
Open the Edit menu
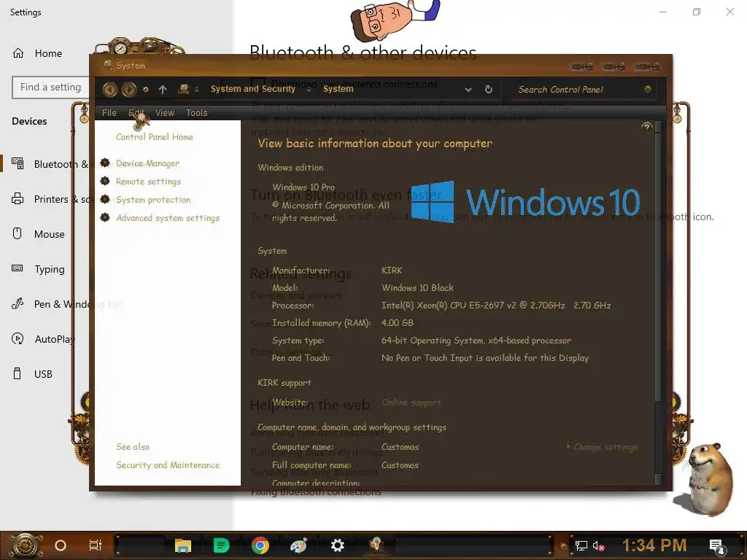(136, 113)
